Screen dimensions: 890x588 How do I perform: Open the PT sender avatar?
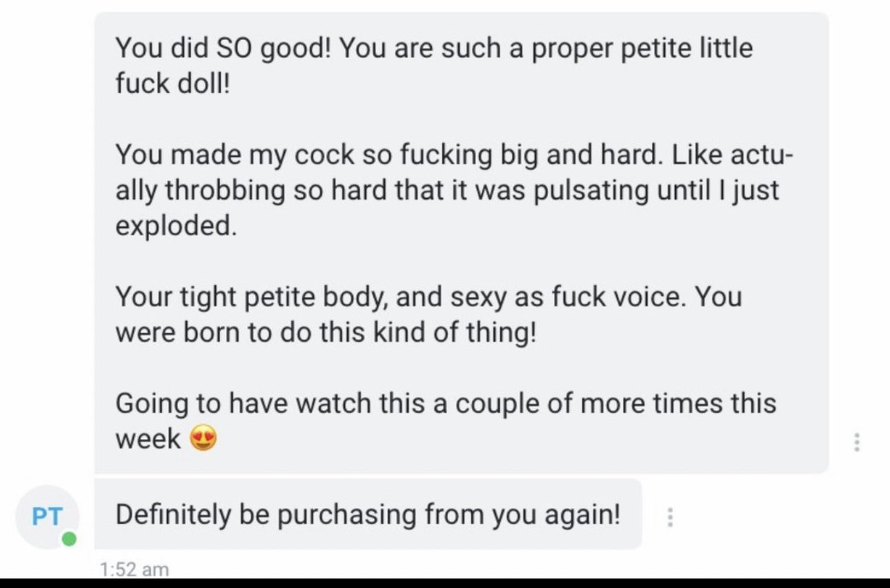tap(47, 517)
